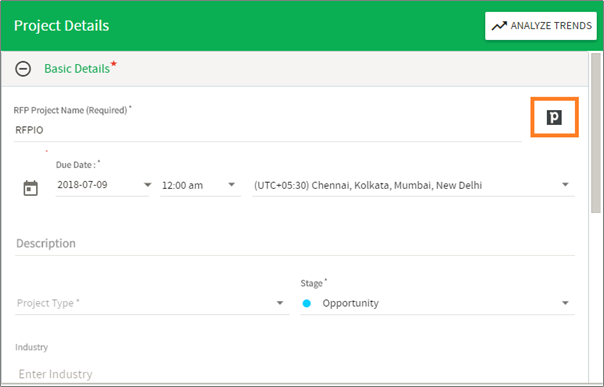Open the Stage Opportunity dropdown
604x387 pixels.
(438, 303)
